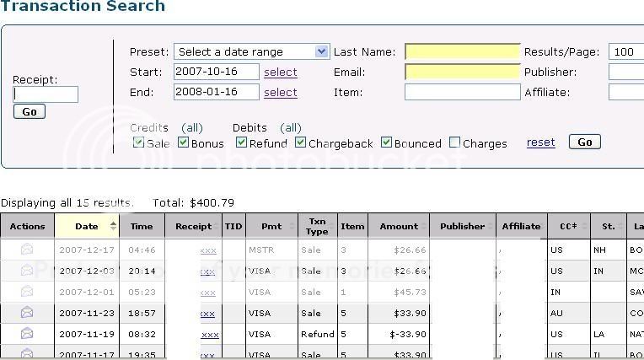Toggle the Sale checkbox
The width and height of the screenshot is (644, 360).
coord(138,142)
